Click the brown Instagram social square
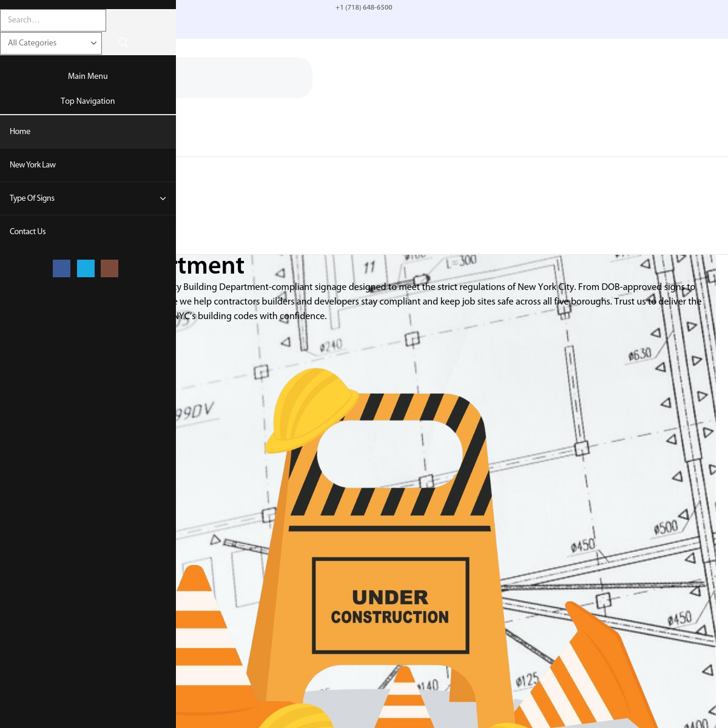This screenshot has width=728, height=728. 109,268
